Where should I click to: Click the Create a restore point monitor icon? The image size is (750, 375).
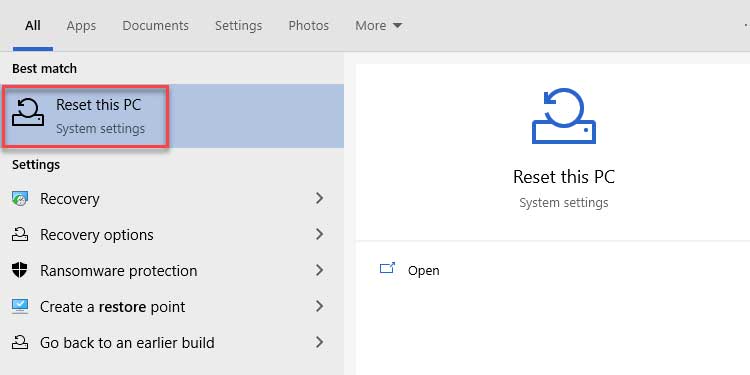coord(20,306)
